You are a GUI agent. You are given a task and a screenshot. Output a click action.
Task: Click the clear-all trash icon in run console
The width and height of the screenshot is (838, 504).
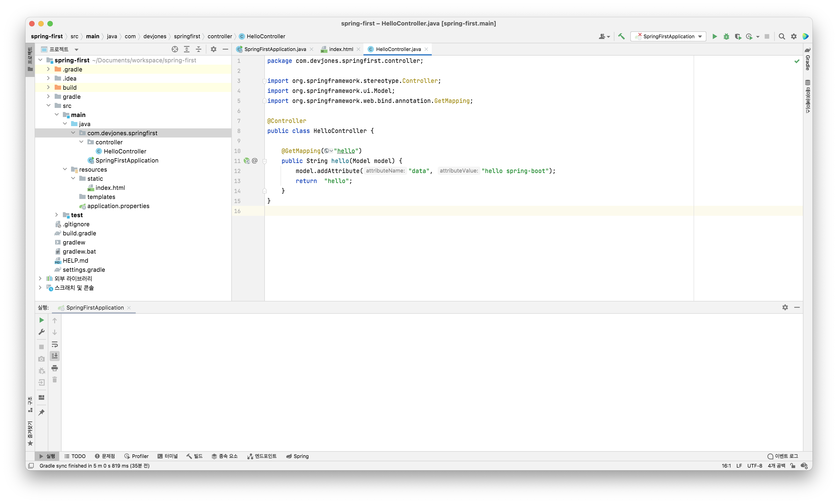click(x=54, y=380)
